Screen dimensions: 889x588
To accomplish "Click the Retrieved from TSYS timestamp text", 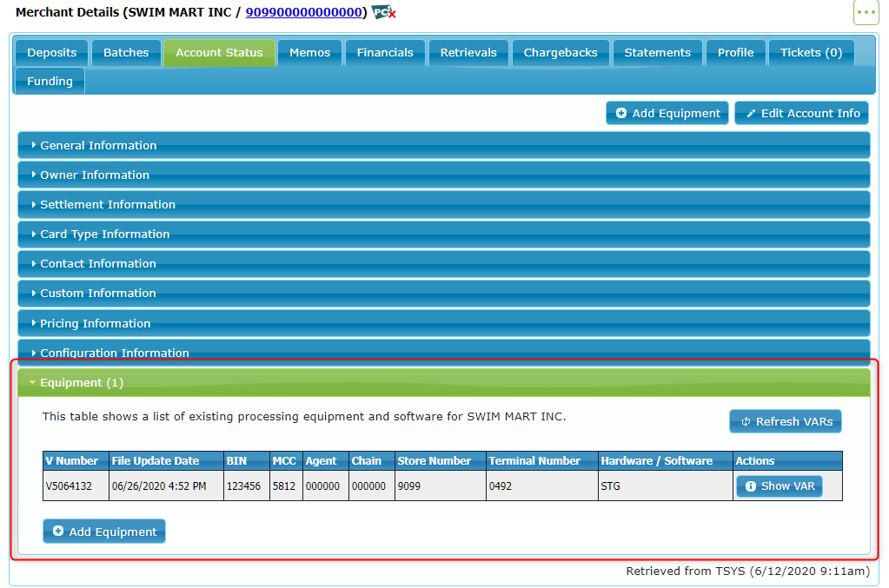I will pyautogui.click(x=748, y=571).
